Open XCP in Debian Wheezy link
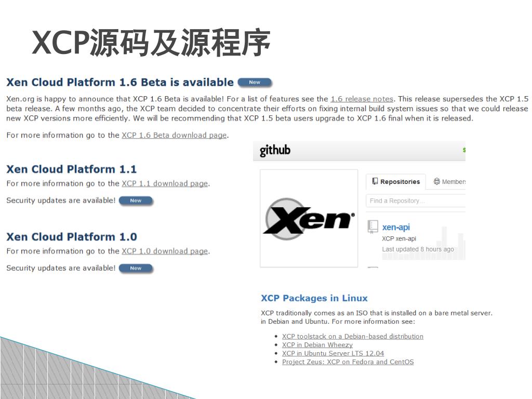The height and width of the screenshot is (399, 532). click(x=317, y=345)
